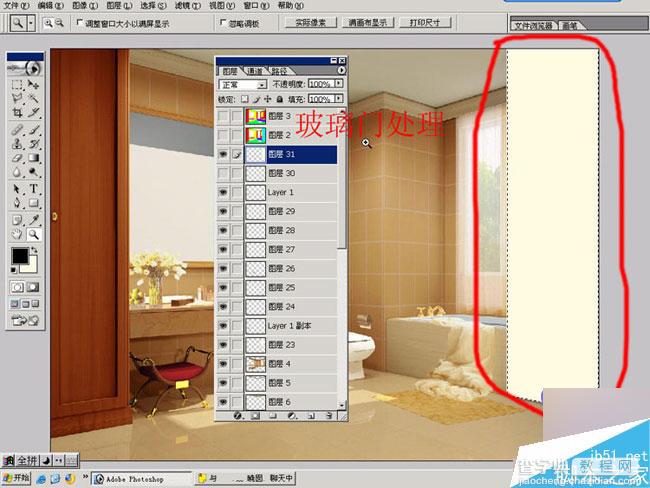Select the Path Selection tool

click(17, 189)
